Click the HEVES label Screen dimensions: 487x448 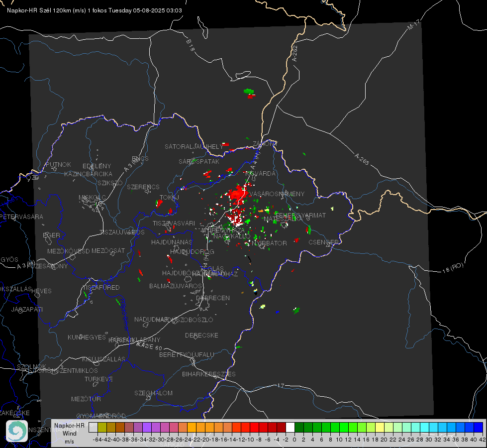pos(41,291)
